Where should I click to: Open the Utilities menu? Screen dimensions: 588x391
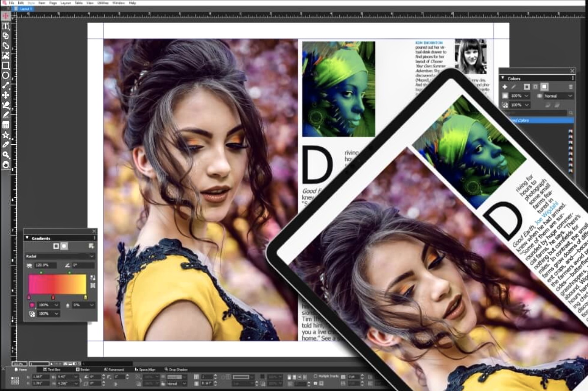click(103, 3)
